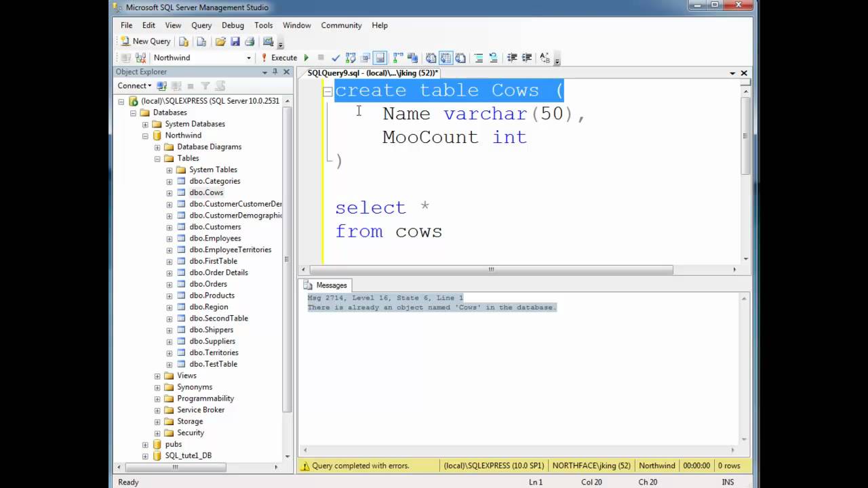Open the Debug menu
868x488 pixels.
point(233,25)
